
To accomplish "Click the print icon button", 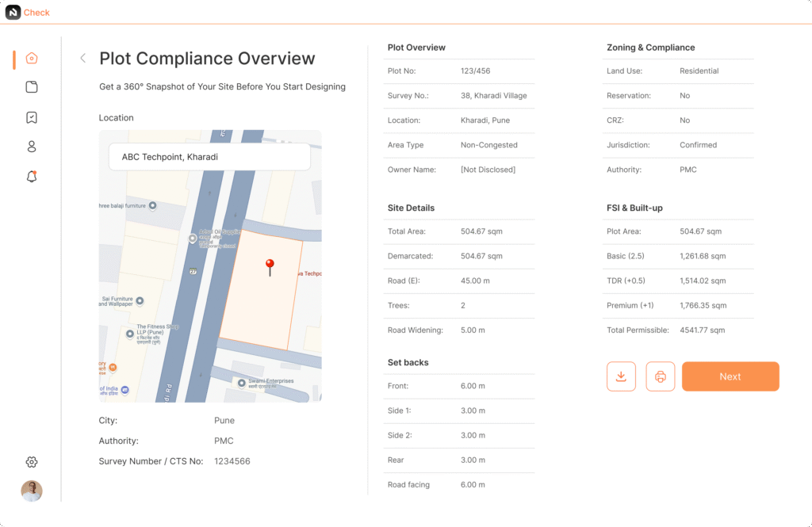I will click(660, 376).
